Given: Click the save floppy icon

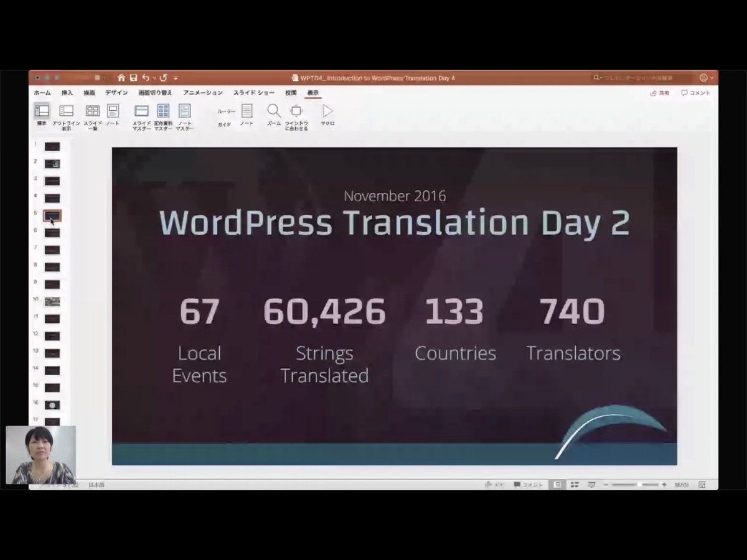Looking at the screenshot, I should 133,78.
